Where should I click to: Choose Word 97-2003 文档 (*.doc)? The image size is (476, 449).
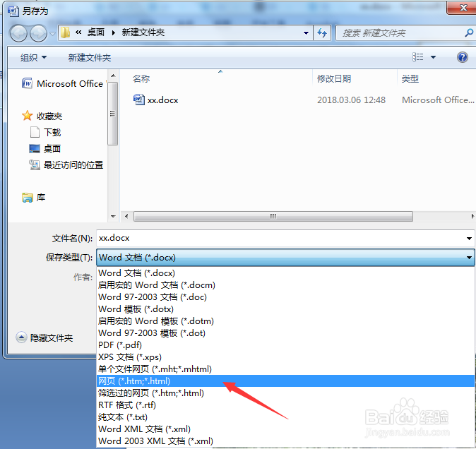click(285, 297)
